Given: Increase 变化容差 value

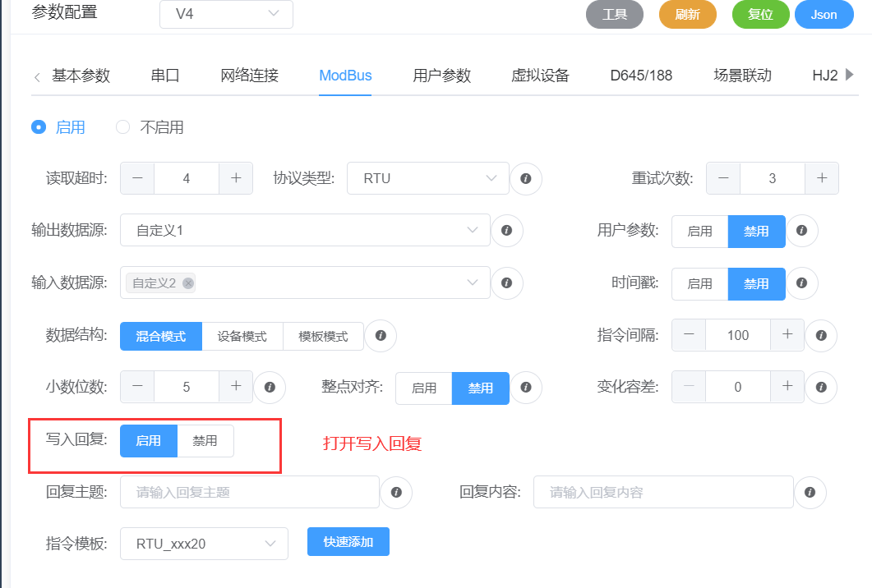Looking at the screenshot, I should pos(787,387).
